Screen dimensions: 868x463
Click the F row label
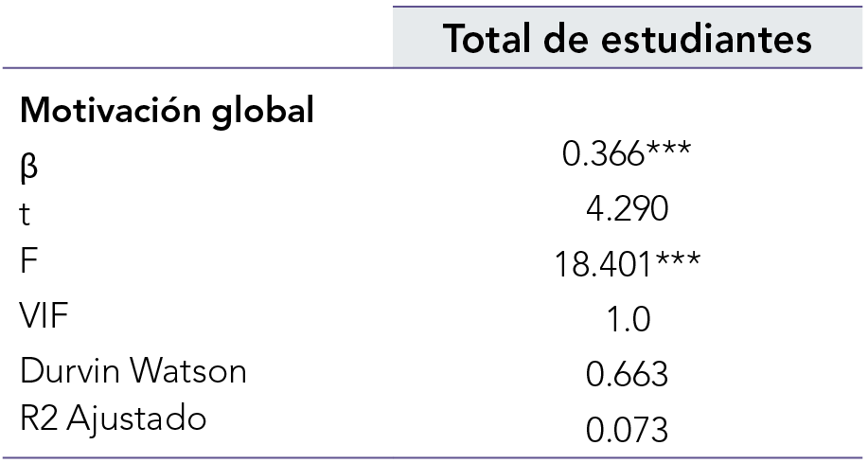[27, 263]
